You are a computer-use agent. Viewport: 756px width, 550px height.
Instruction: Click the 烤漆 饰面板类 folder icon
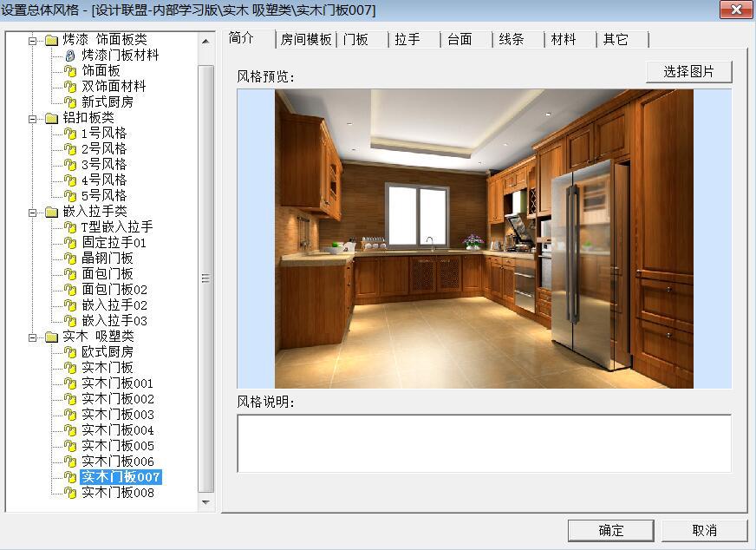click(52, 40)
